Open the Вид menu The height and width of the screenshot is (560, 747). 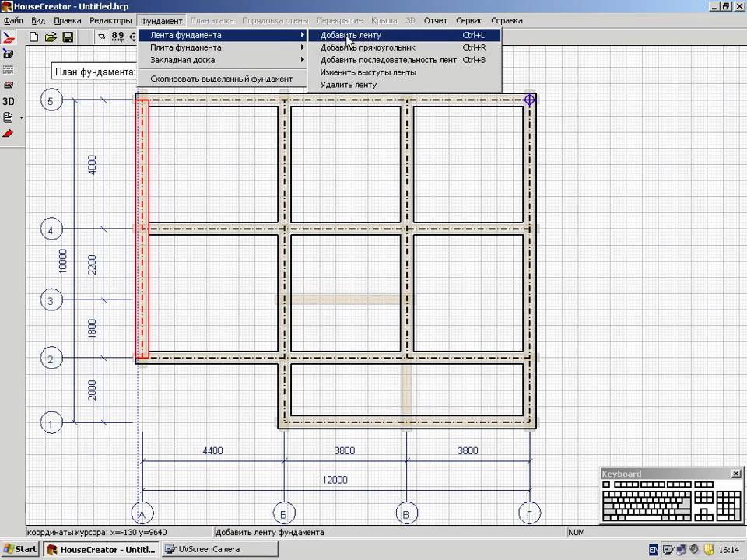pos(38,20)
